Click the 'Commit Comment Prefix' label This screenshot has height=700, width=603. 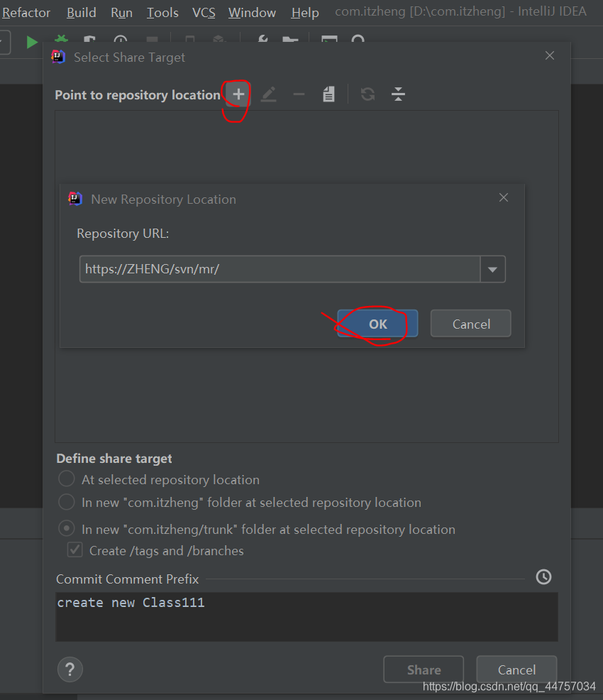click(128, 579)
